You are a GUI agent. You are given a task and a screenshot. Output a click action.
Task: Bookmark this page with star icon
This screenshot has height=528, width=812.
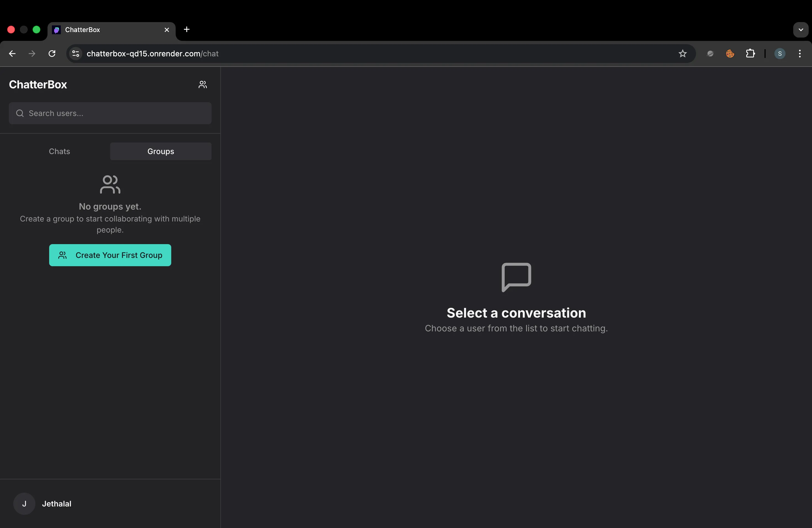point(682,54)
